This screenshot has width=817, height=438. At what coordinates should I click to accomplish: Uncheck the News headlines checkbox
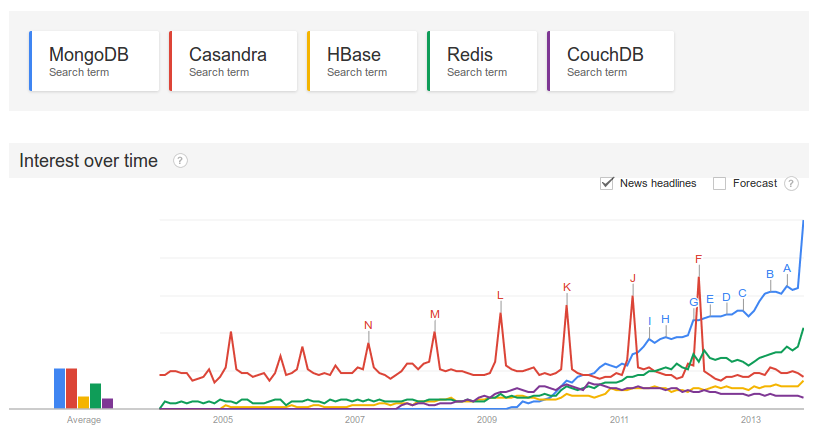point(607,183)
